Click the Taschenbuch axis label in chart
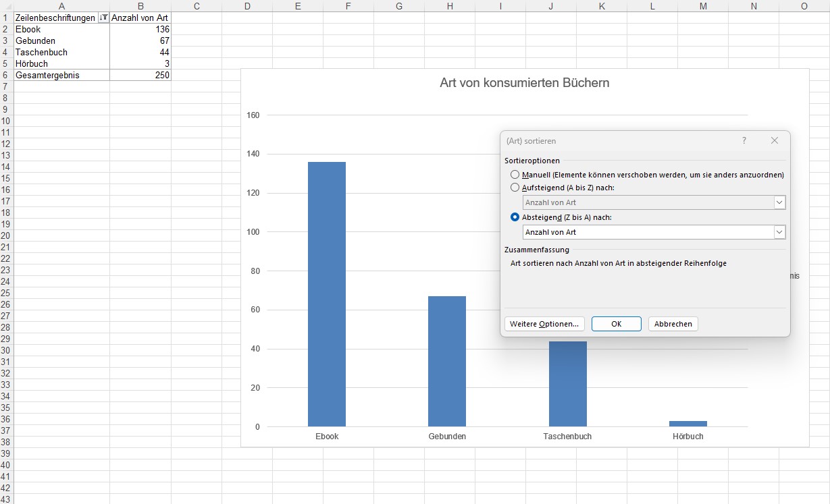Screen dimensions: 830x504 [567, 437]
